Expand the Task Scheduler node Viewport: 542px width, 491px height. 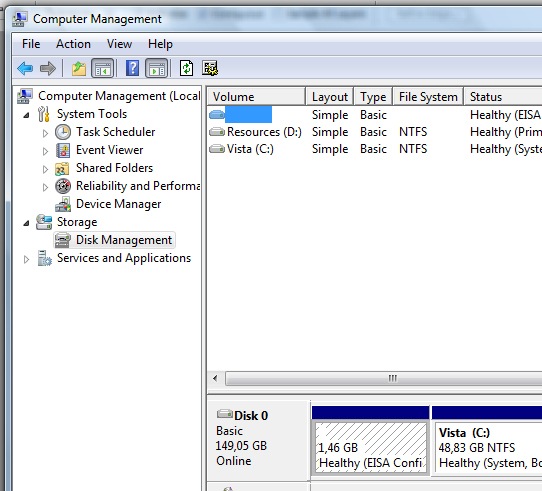pyautogui.click(x=45, y=133)
